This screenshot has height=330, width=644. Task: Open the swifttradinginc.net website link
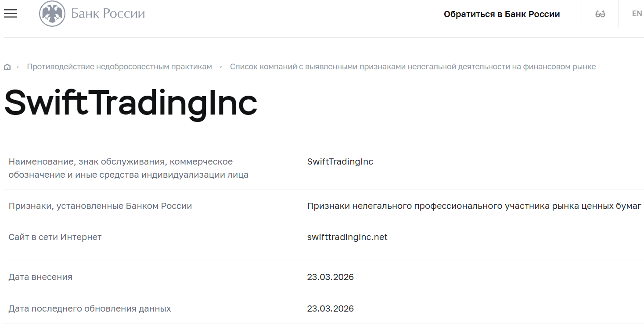coord(347,237)
